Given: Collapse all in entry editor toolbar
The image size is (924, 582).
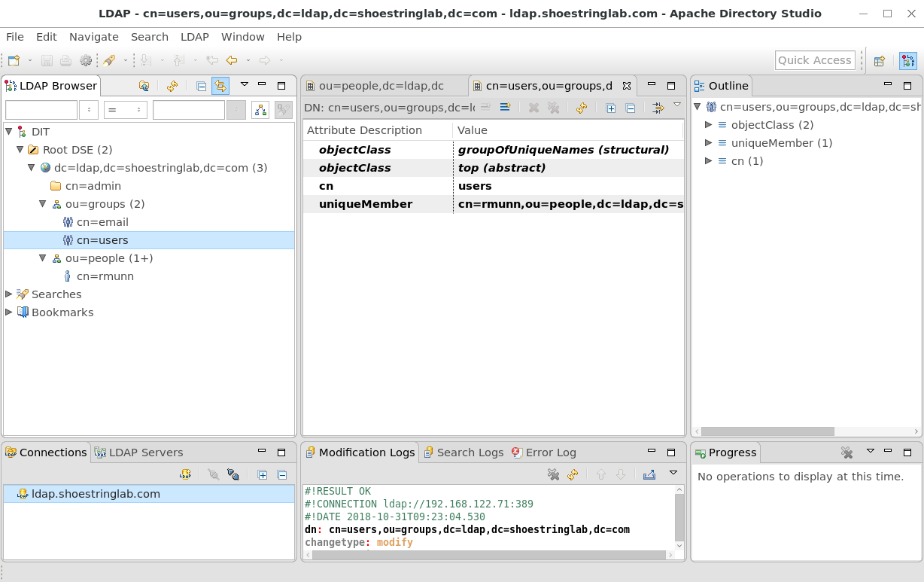Looking at the screenshot, I should coord(631,108).
